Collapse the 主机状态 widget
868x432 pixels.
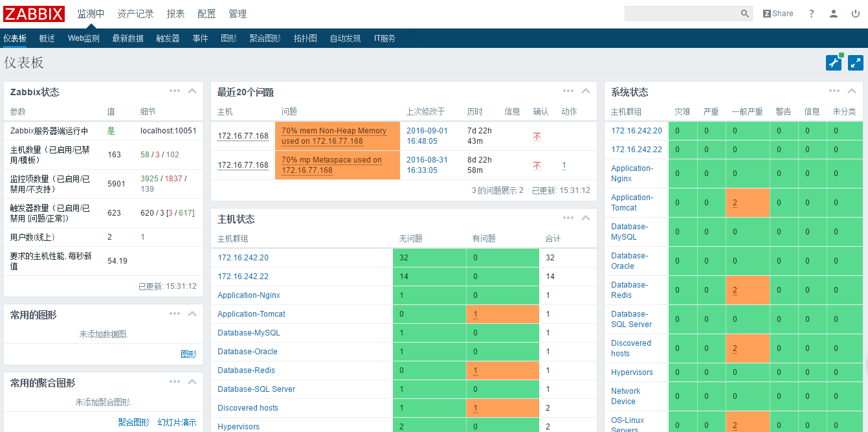586,218
